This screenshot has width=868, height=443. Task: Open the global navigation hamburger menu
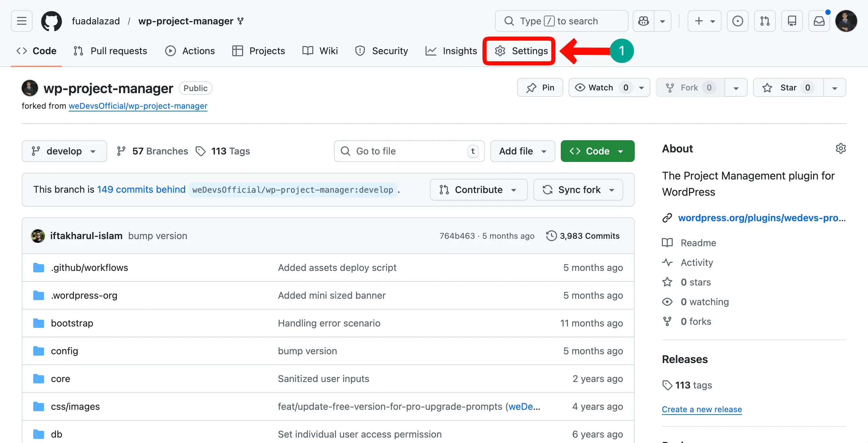point(21,21)
